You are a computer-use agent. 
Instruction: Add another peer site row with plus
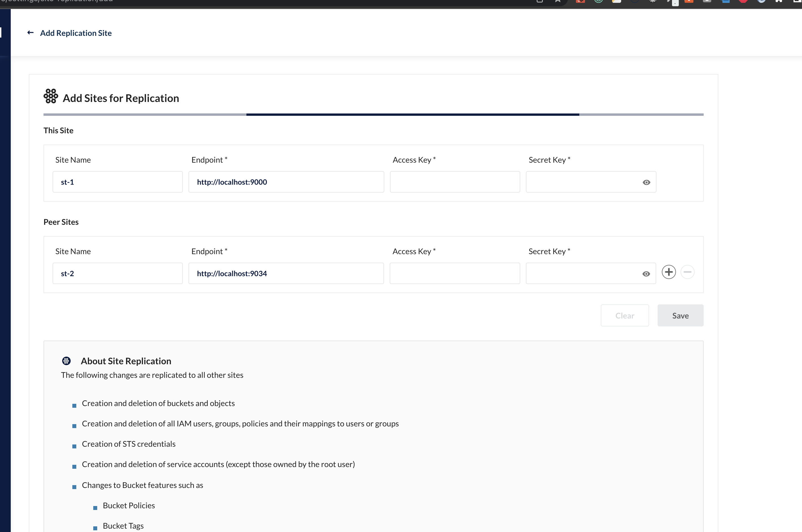point(669,272)
